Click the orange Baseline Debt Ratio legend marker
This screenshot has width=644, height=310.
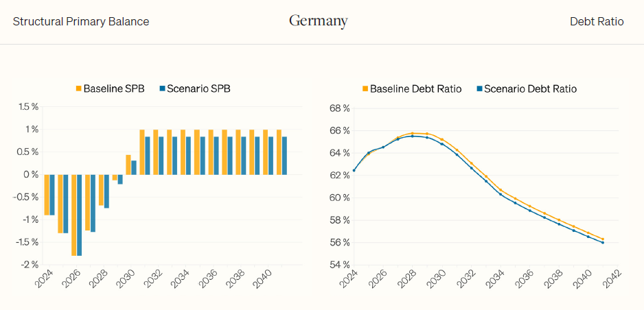point(365,88)
